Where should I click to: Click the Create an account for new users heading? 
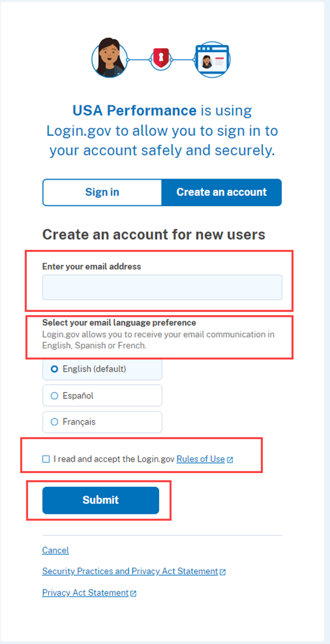tap(154, 234)
